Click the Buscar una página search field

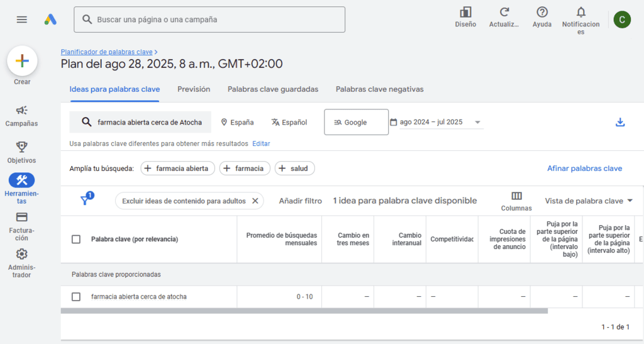(209, 19)
